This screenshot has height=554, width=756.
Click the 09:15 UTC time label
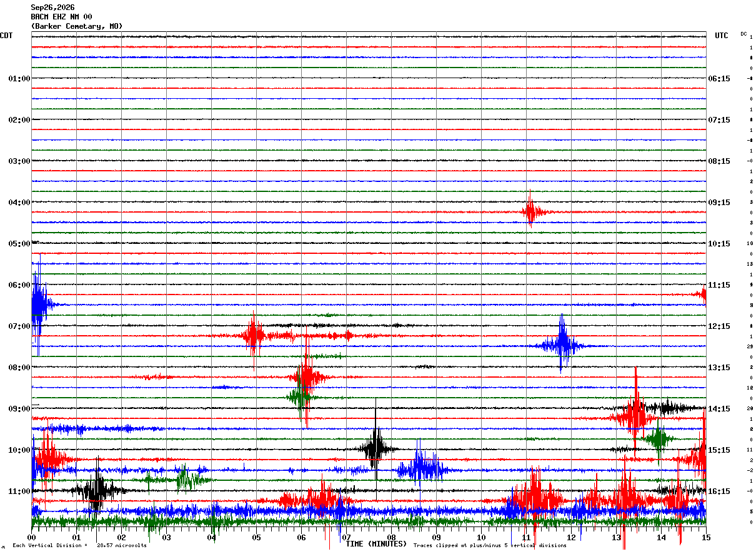click(719, 203)
